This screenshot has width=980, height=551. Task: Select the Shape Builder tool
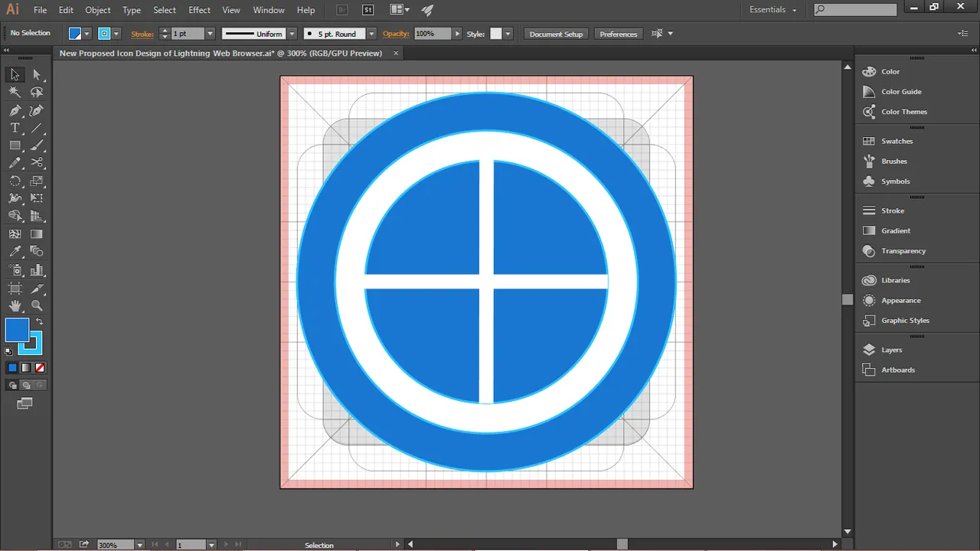(x=15, y=217)
